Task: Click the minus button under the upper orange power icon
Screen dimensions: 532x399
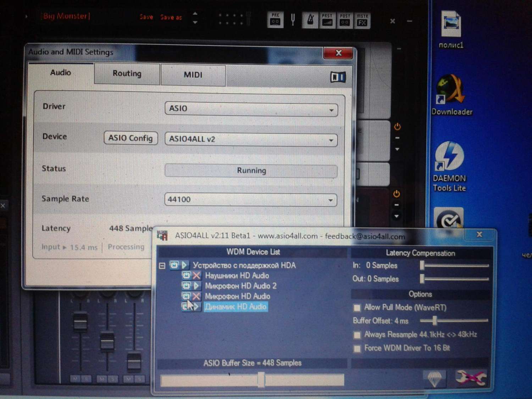Action: coord(397,138)
